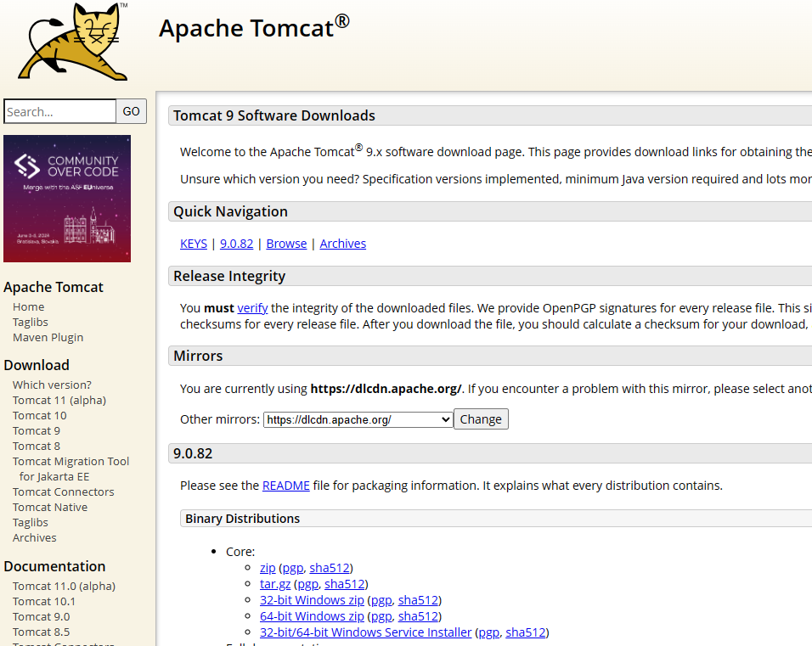Open pgp signature for Core zip
812x646 pixels.
292,568
